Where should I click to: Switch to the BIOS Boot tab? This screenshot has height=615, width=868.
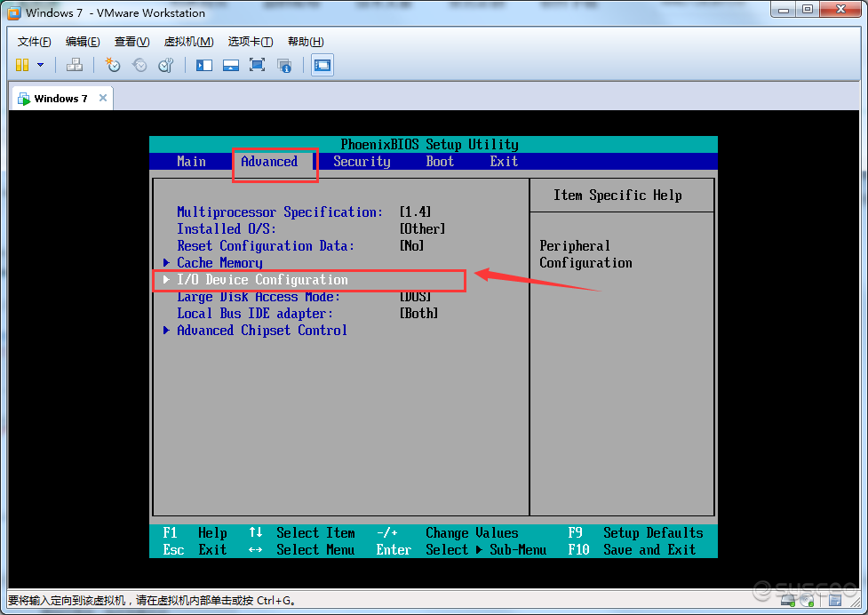[x=440, y=161]
